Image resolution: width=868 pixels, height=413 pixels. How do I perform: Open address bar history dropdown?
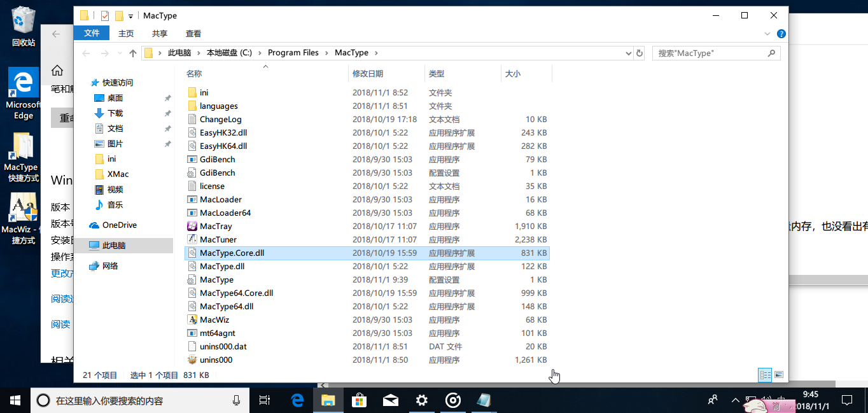(x=627, y=53)
